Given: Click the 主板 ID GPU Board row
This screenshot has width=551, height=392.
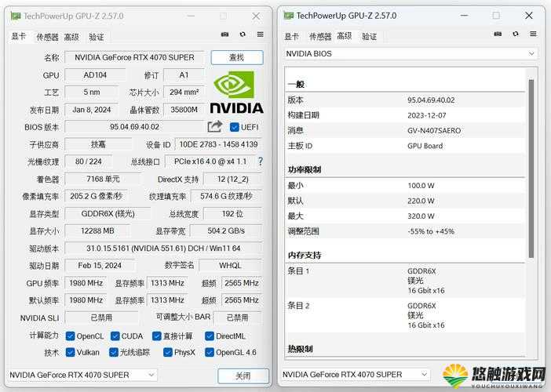Looking at the screenshot, I should [x=406, y=146].
